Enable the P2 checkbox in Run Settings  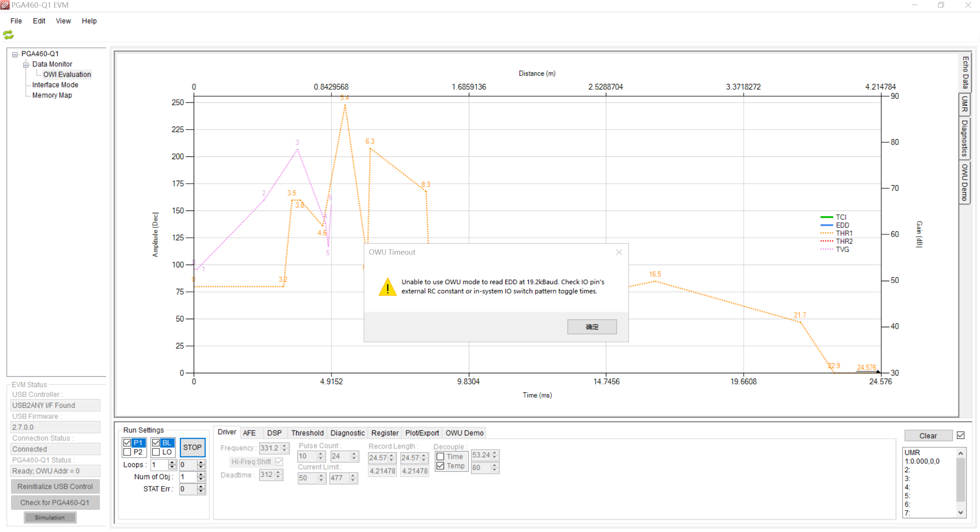(x=128, y=453)
